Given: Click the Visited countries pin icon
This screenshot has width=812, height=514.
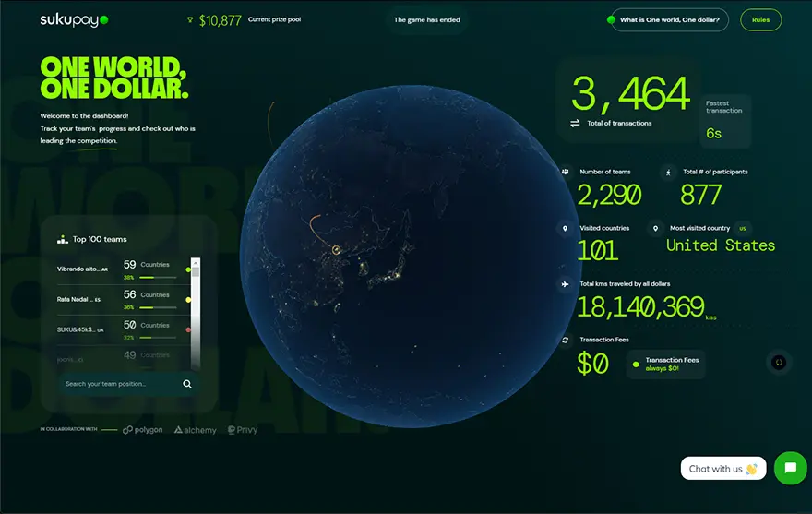Looking at the screenshot, I should 565,228.
